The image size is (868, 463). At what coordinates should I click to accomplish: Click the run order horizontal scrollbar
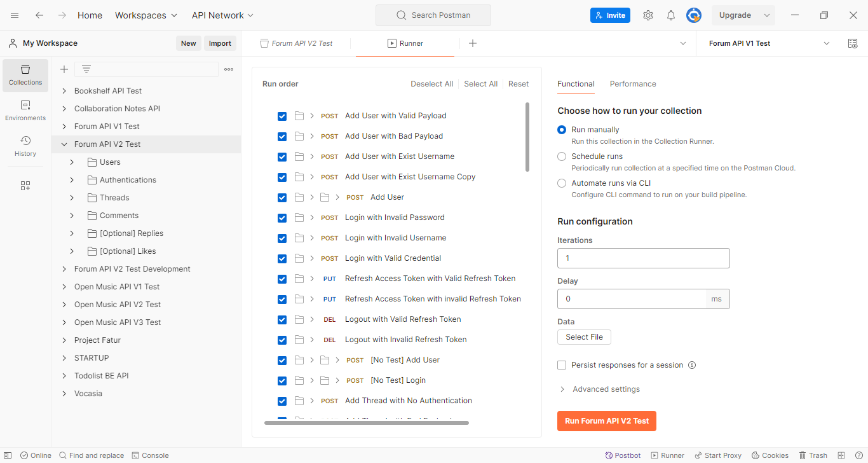click(x=367, y=422)
